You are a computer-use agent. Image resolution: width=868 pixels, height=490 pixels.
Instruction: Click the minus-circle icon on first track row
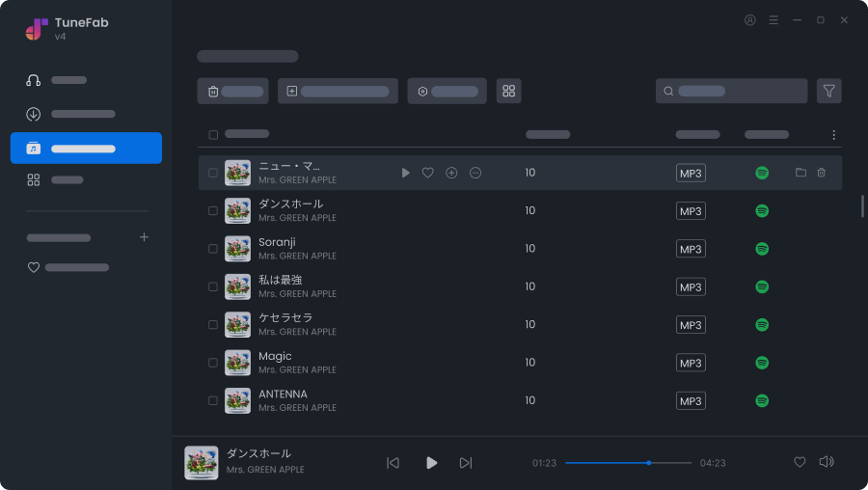pyautogui.click(x=475, y=173)
